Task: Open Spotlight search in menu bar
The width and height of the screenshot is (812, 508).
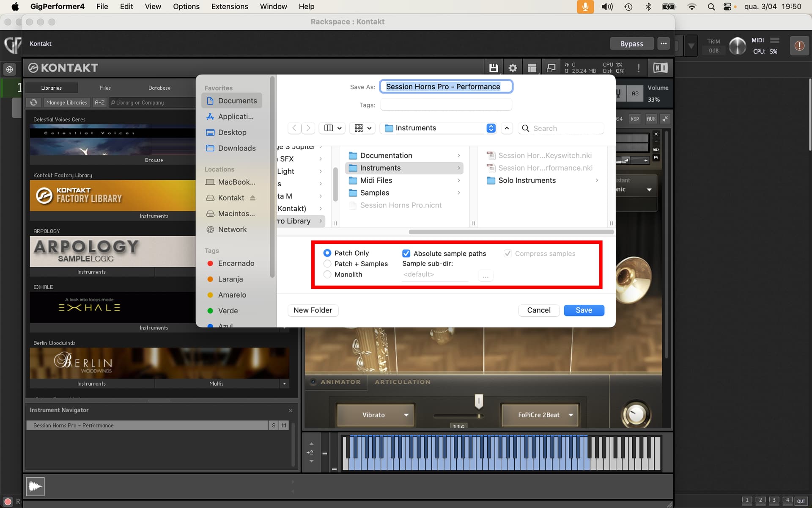Action: (x=711, y=7)
